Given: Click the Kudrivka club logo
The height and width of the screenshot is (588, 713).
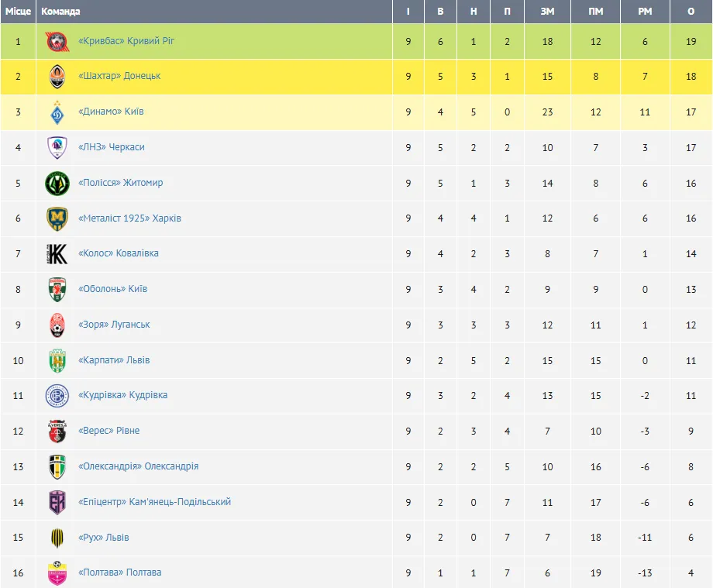Looking at the screenshot, I should (57, 396).
